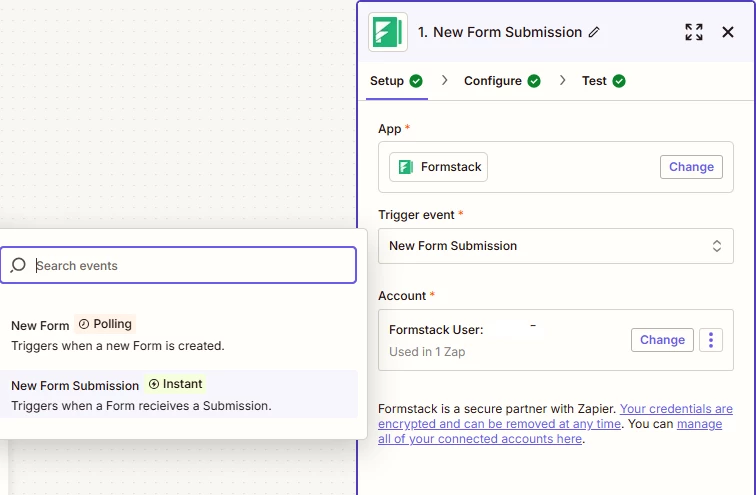Click the 'Formstack User:' label
Screen dimensions: 756x495
(x=436, y=330)
